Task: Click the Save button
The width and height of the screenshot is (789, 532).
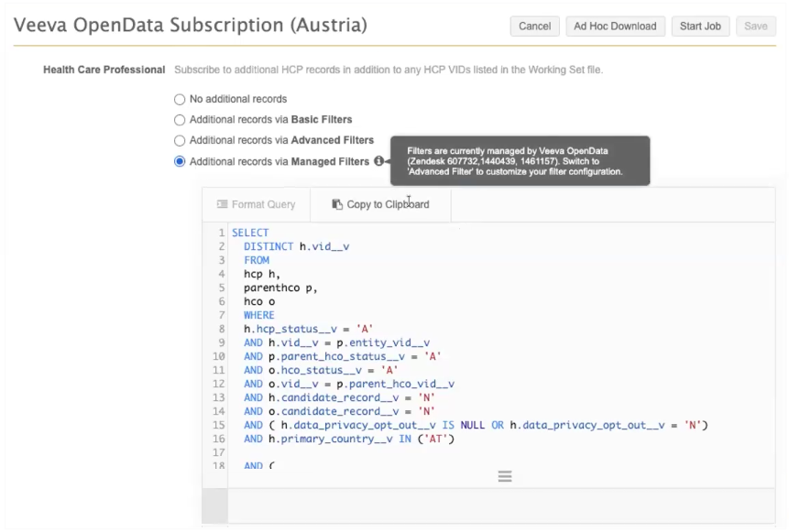Action: point(755,27)
